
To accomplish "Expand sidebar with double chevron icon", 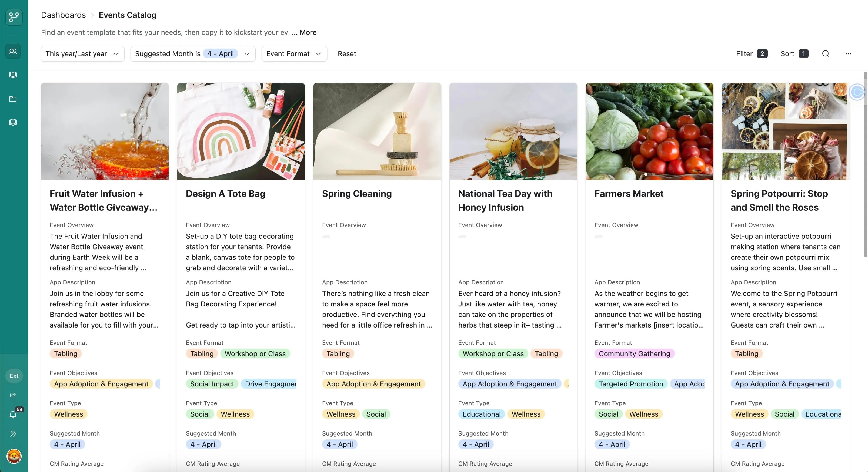I will coord(13,434).
